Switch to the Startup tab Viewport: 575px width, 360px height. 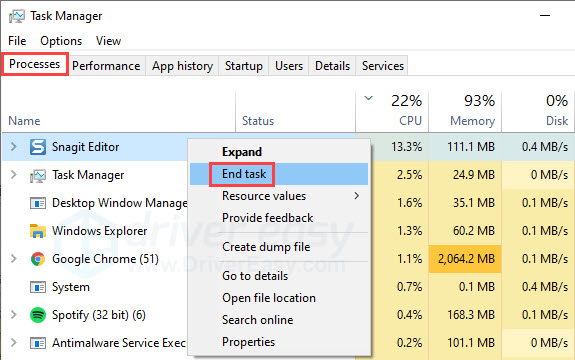click(244, 66)
